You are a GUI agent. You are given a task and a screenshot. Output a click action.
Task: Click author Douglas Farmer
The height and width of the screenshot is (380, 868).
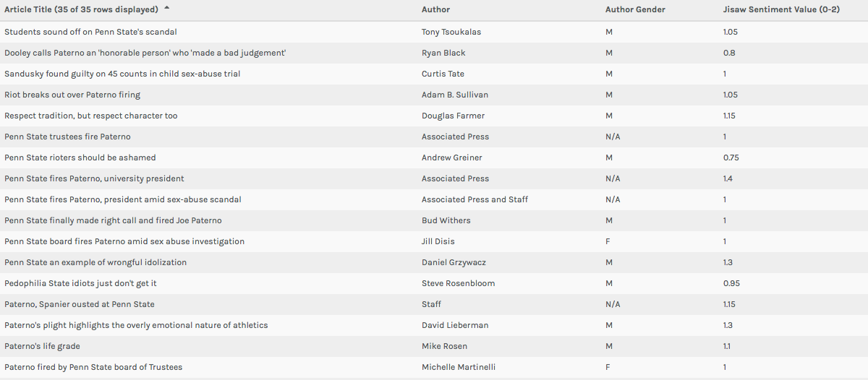point(451,116)
